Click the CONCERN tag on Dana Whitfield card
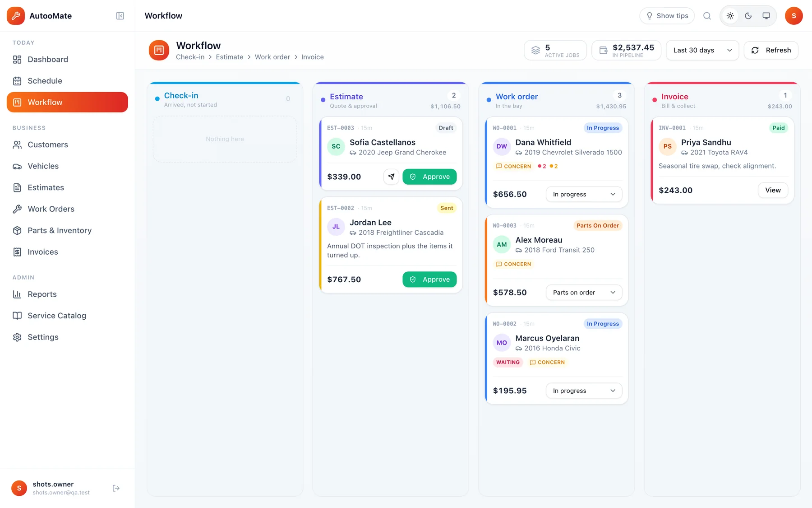 click(513, 166)
